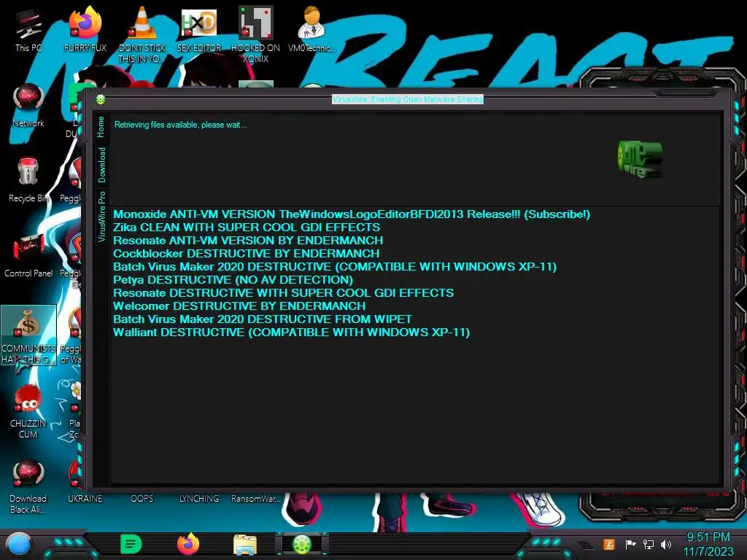Click the orange Java tray icon

608,544
